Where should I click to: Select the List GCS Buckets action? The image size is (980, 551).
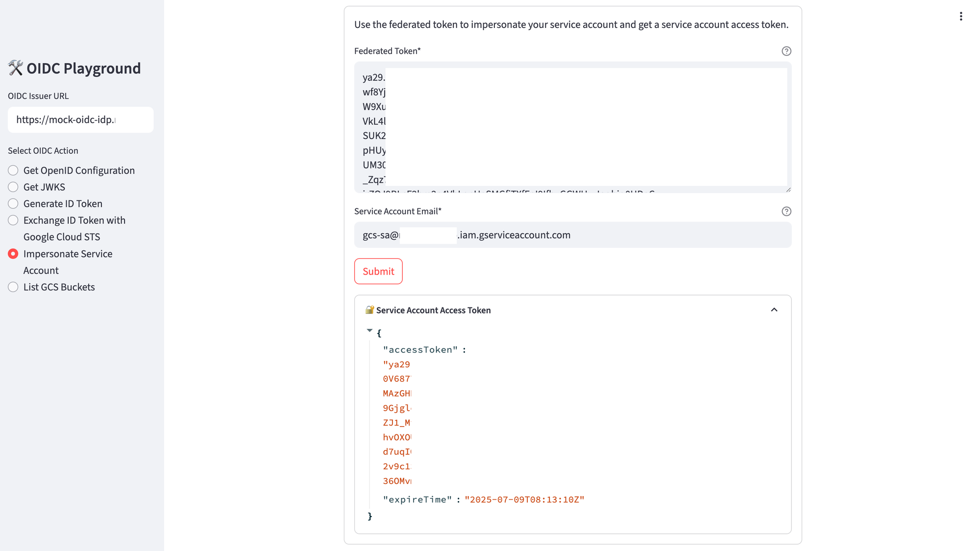click(13, 287)
